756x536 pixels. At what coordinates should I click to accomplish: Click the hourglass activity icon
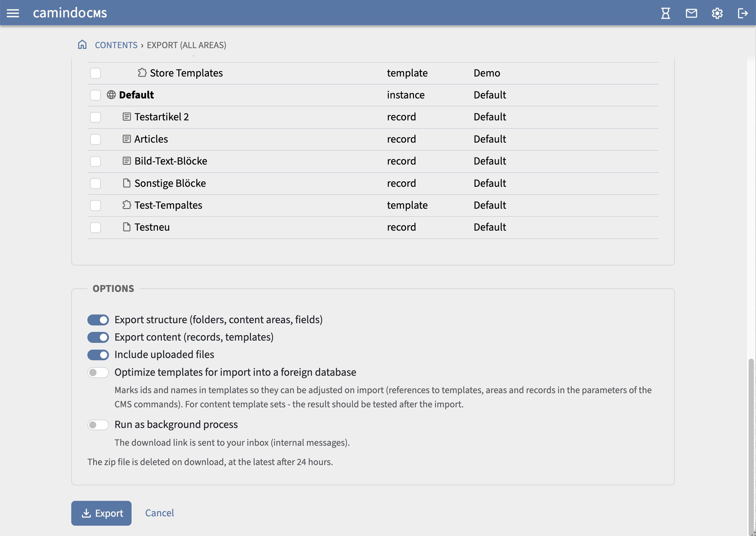tap(666, 13)
